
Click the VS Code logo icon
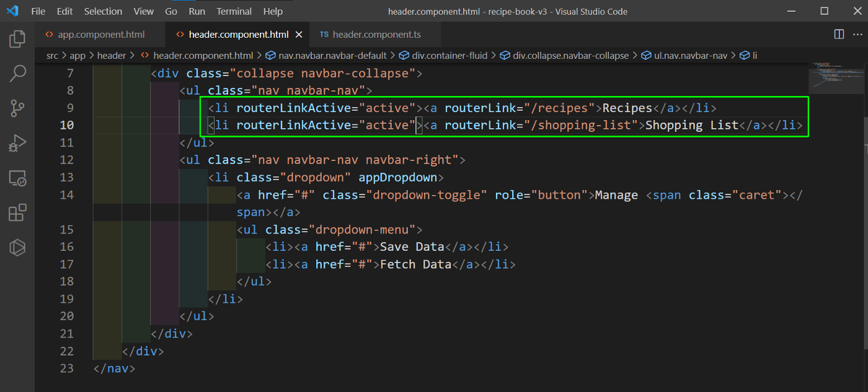[x=12, y=11]
